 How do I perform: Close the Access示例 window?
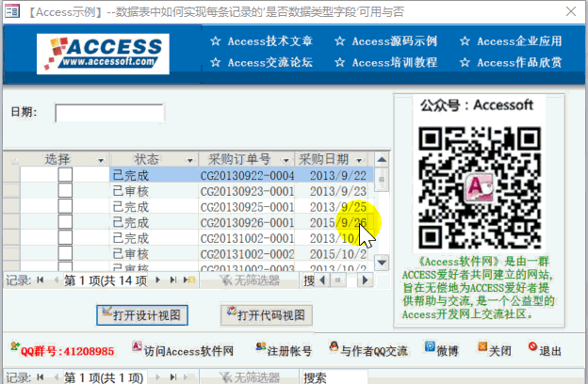click(571, 11)
